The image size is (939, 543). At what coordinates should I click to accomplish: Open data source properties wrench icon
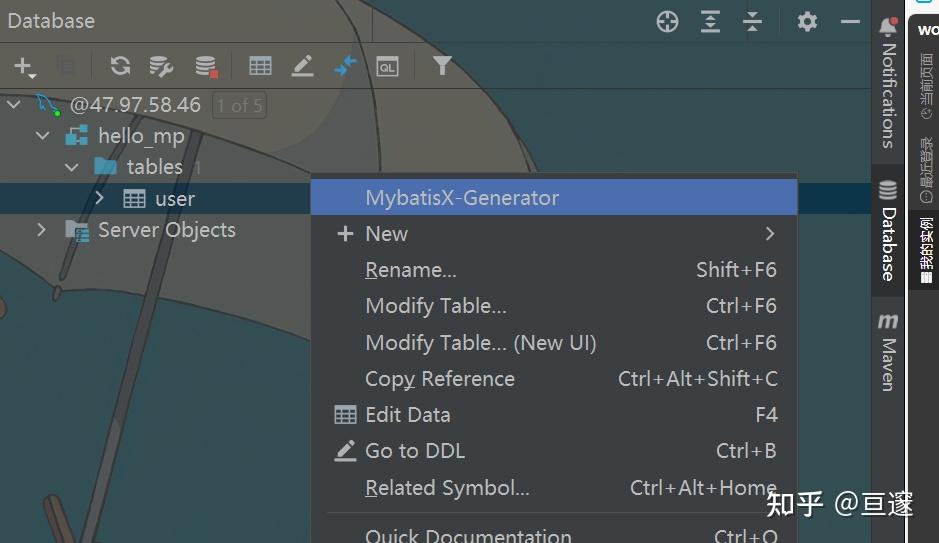tap(161, 66)
